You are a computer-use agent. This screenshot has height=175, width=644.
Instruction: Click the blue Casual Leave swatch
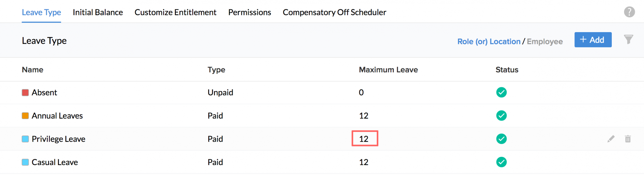coord(25,162)
